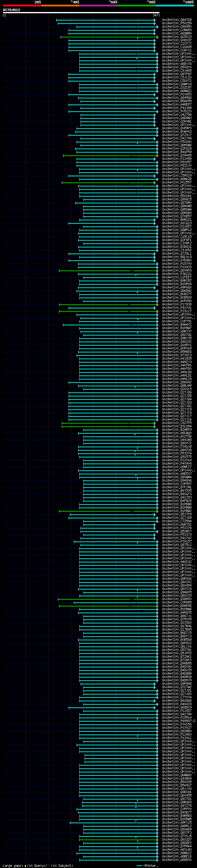Select the UniRef100_P61857 label
Viewport: 197px width, 868px height.
[x=177, y=162]
